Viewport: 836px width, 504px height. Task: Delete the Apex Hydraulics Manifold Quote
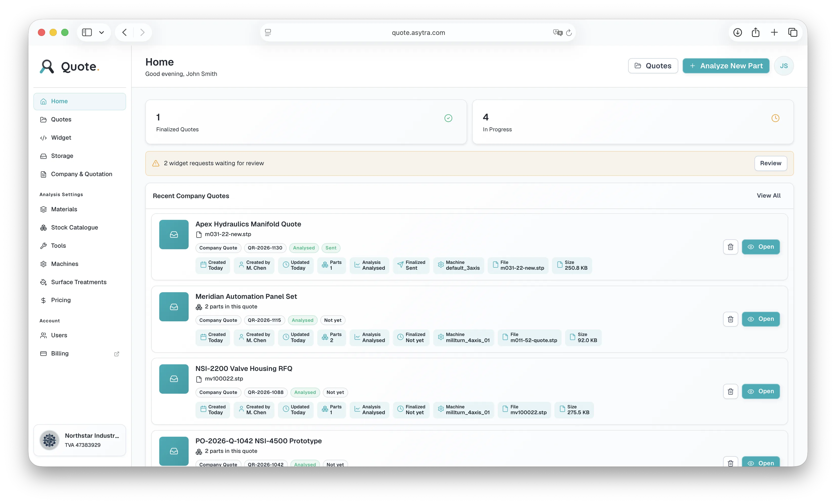pyautogui.click(x=730, y=247)
